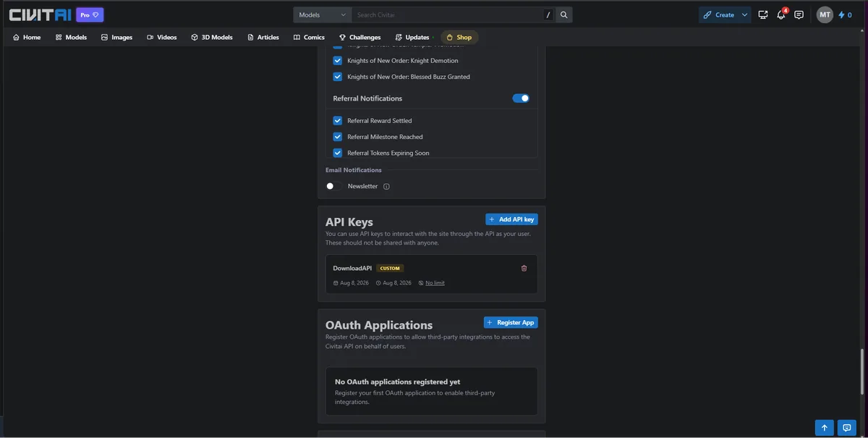This screenshot has height=443, width=868.
Task: Click the Email Notifications label
Action: point(354,170)
